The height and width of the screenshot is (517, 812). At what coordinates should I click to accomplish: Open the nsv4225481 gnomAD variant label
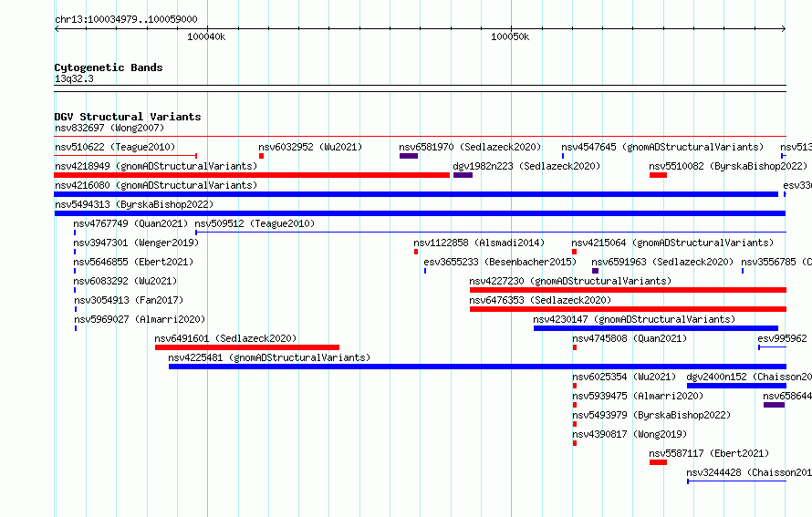pyautogui.click(x=269, y=357)
